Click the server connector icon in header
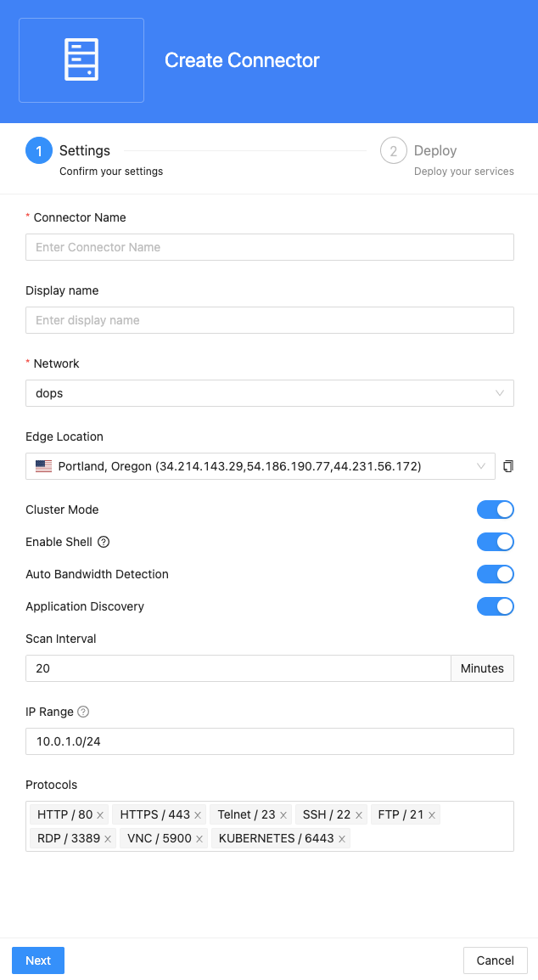 (81, 60)
